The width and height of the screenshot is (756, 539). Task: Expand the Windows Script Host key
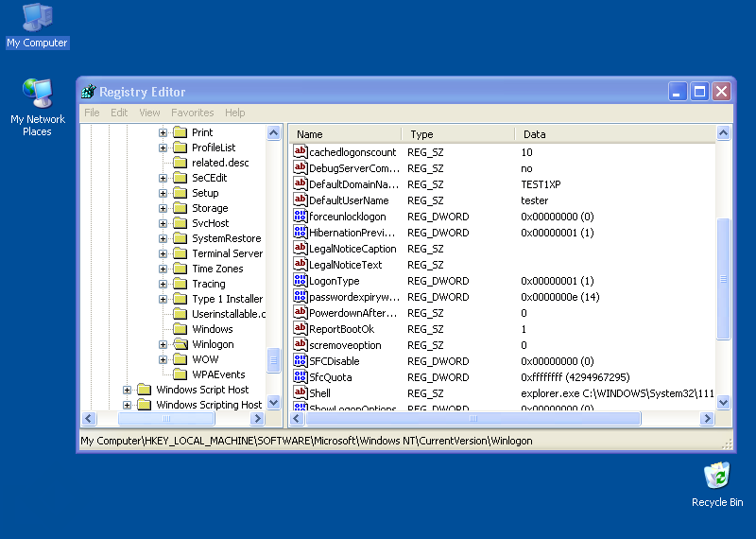tap(127, 390)
